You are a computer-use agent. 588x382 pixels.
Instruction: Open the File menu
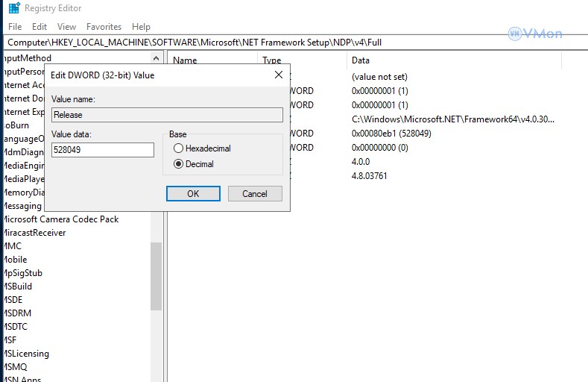15,27
